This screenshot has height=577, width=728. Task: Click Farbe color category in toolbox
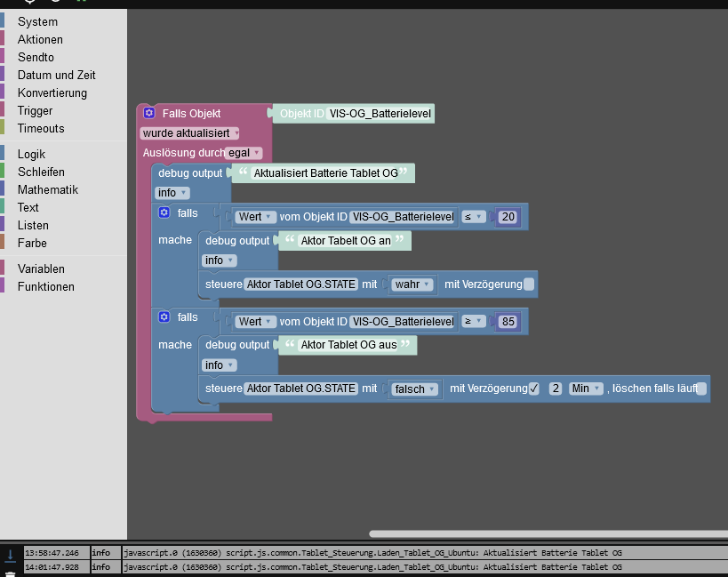pyautogui.click(x=32, y=243)
